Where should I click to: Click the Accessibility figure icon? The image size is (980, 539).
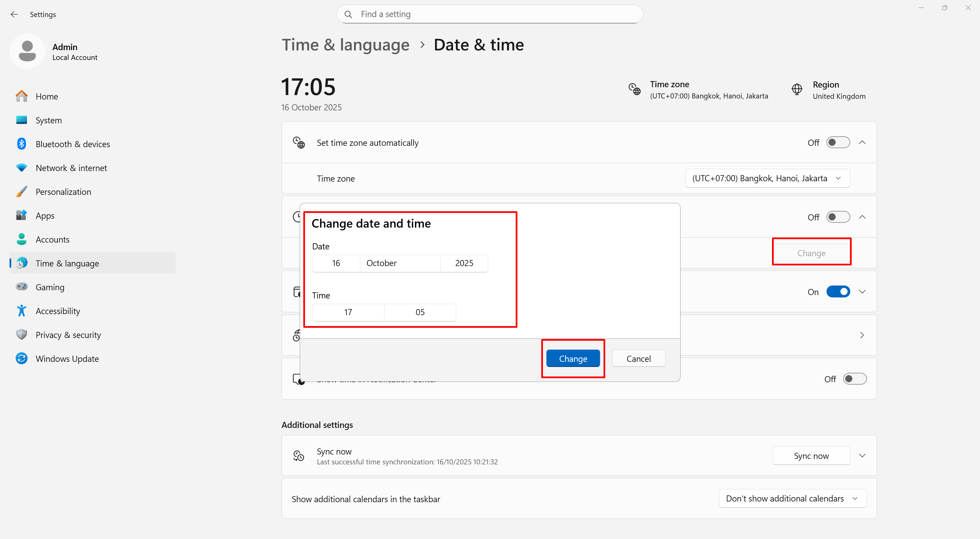point(21,311)
